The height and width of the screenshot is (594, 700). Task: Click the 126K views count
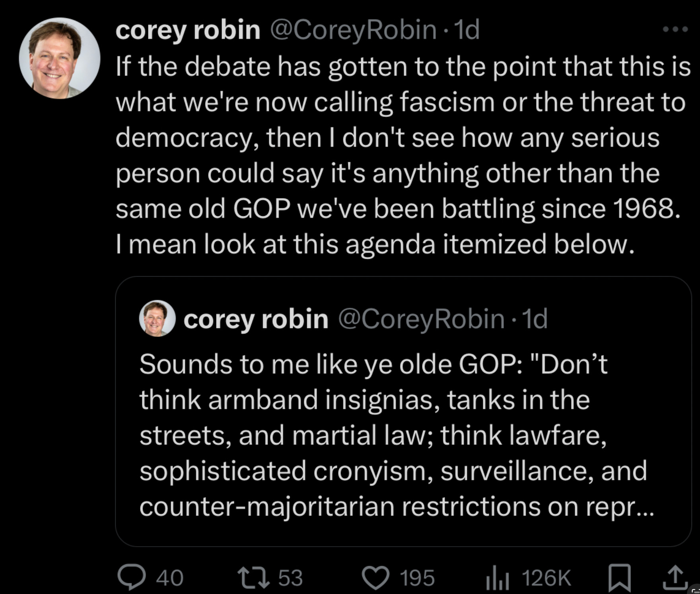[546, 578]
